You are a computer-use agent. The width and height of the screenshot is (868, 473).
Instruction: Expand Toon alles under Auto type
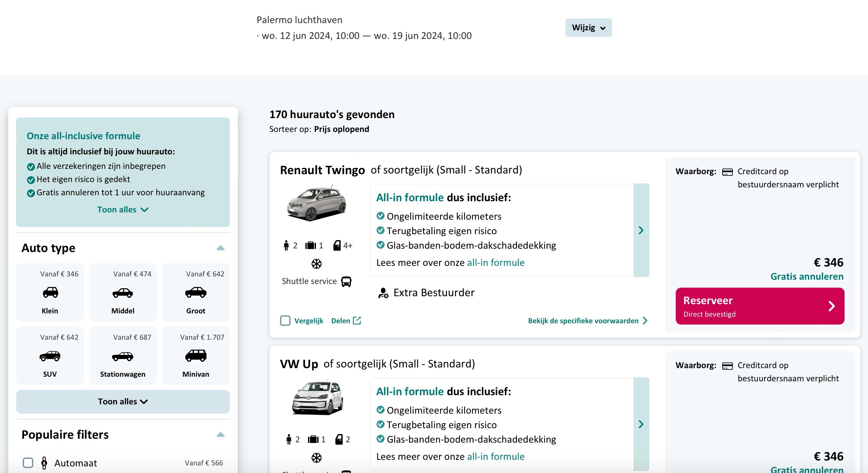(123, 401)
